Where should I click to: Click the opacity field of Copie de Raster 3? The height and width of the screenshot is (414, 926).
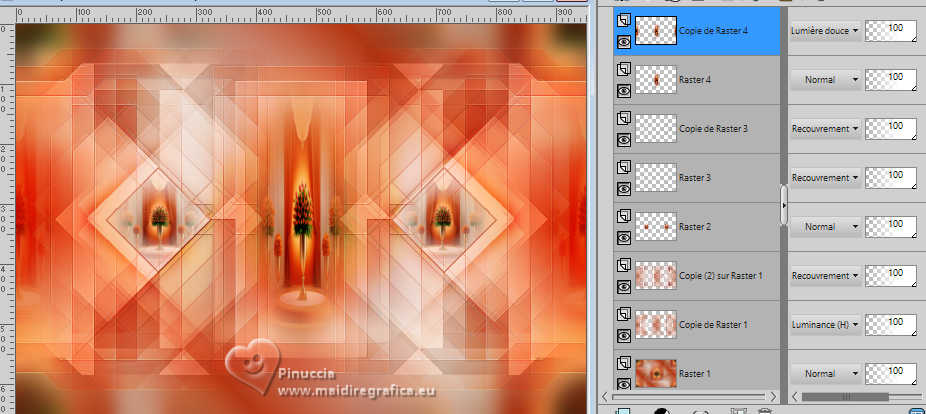(x=891, y=129)
